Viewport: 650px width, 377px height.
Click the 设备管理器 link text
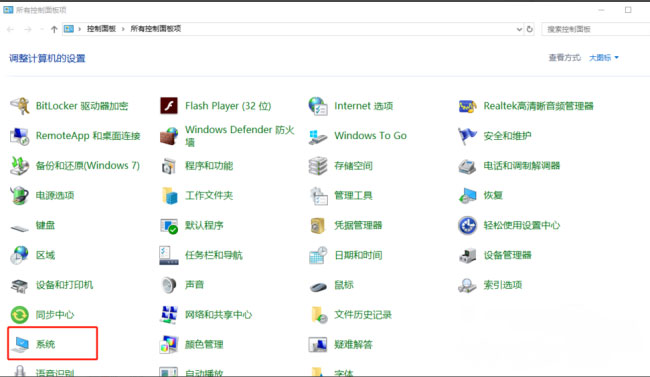tap(507, 255)
